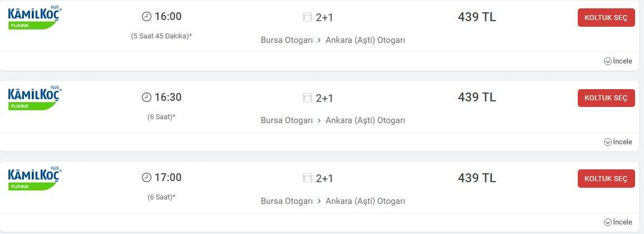
Task: Expand İncele details for the 17:00 trip
Action: tap(618, 222)
